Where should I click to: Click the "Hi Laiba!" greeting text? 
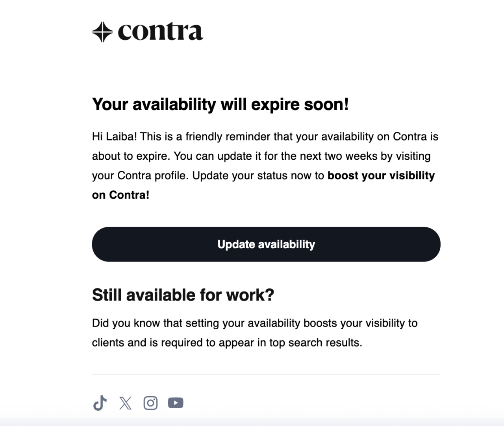[114, 137]
